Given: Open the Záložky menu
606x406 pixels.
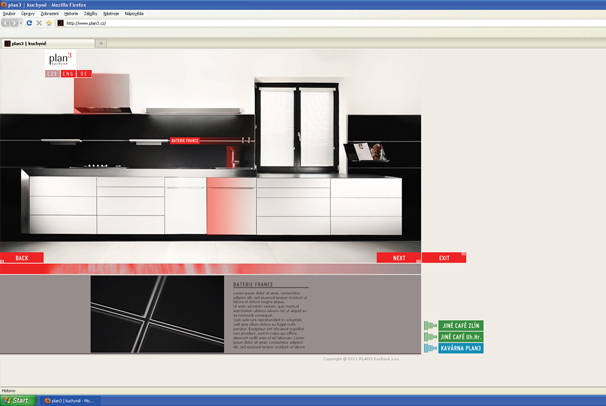Looking at the screenshot, I should pos(91,14).
